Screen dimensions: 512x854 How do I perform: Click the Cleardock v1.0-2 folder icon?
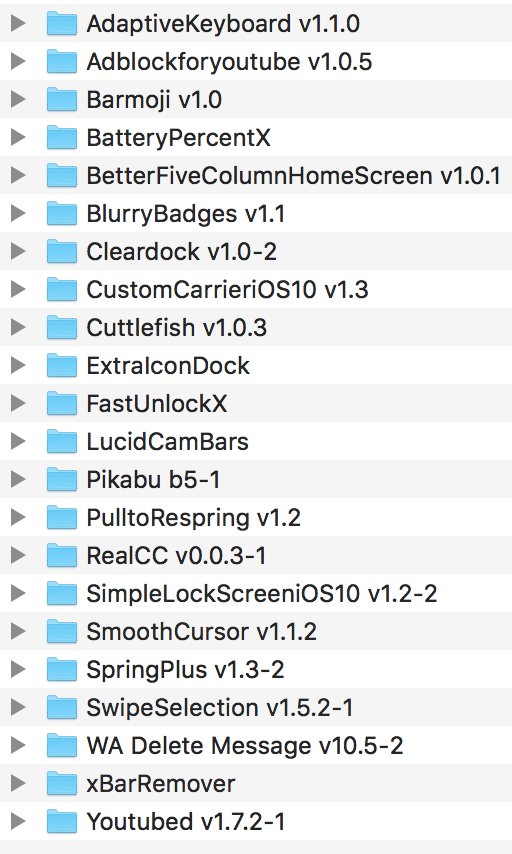click(62, 252)
